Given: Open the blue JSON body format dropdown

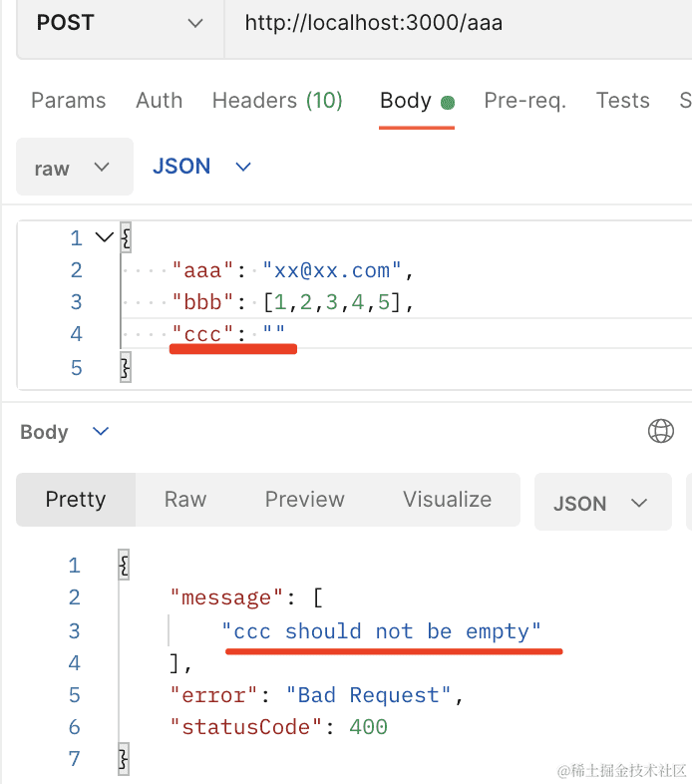Looking at the screenshot, I should tap(201, 167).
